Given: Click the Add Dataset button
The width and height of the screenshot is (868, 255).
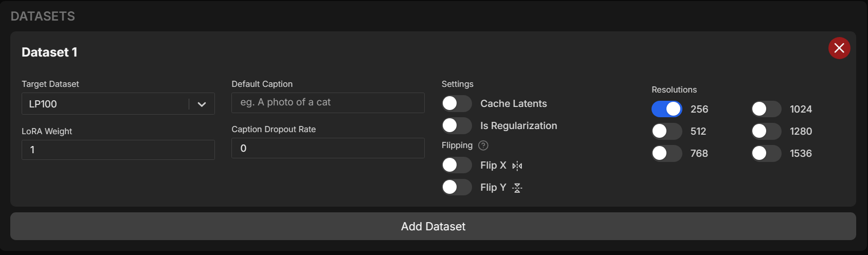Looking at the screenshot, I should 433,226.
